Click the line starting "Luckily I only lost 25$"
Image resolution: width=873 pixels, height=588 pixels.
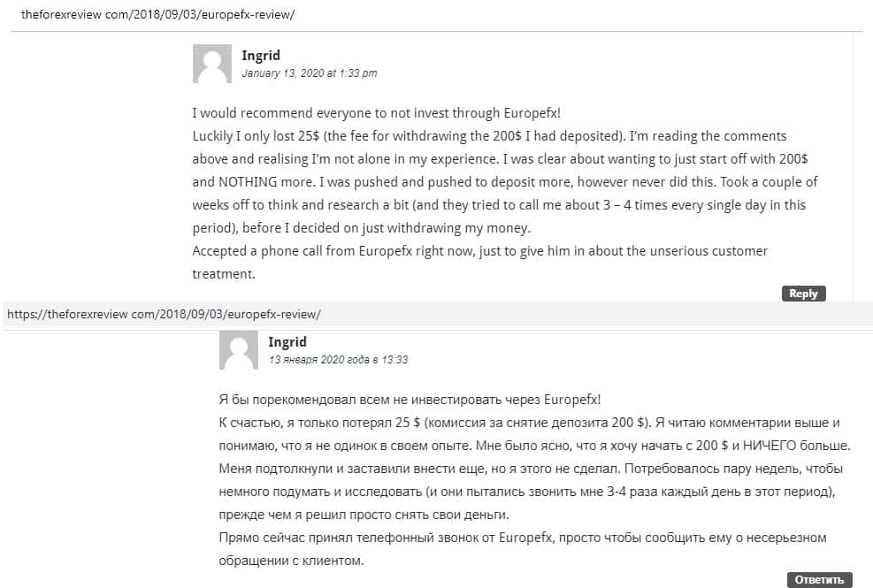point(489,137)
